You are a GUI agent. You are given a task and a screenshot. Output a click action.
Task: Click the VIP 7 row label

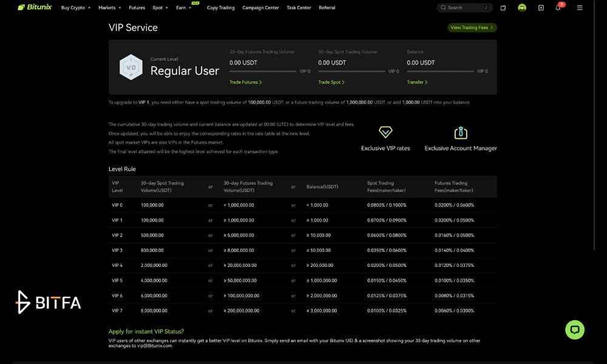[117, 311]
